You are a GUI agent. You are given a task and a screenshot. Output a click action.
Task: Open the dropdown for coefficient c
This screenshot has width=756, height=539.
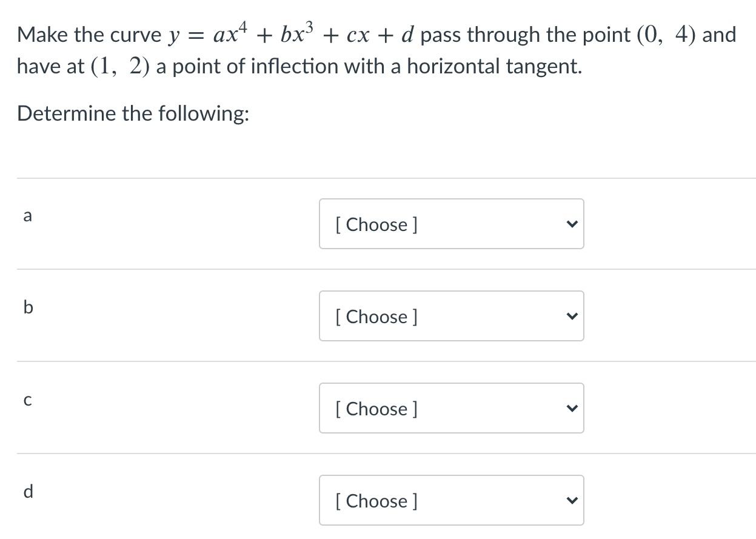[451, 408]
